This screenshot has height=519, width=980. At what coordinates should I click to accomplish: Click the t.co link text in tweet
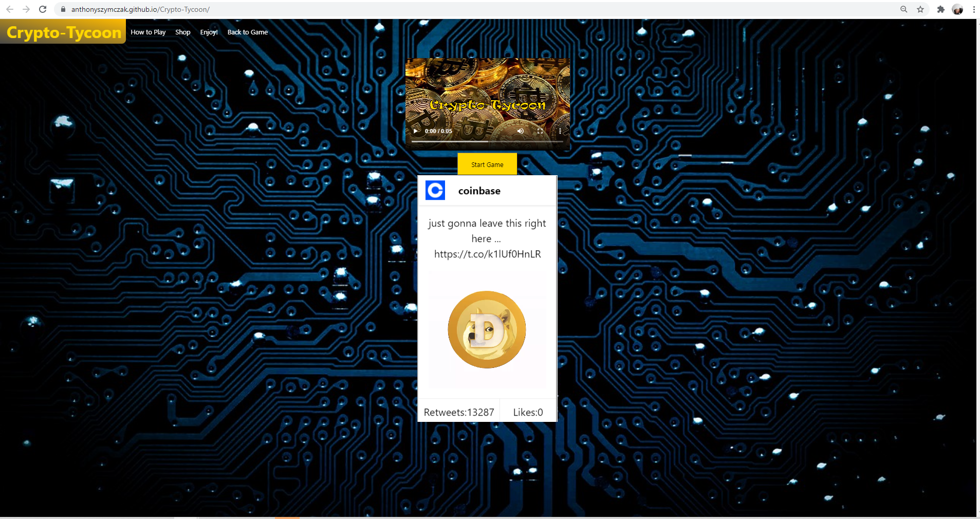tap(487, 254)
